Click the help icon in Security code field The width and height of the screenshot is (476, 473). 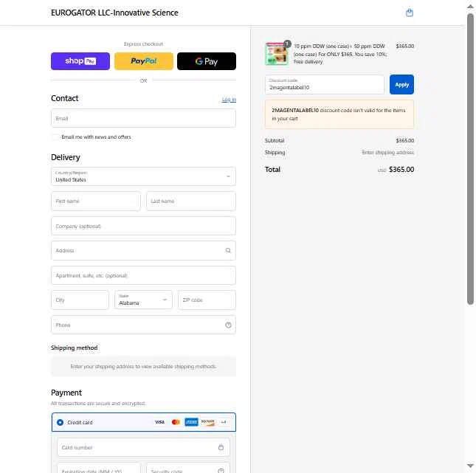221,471
